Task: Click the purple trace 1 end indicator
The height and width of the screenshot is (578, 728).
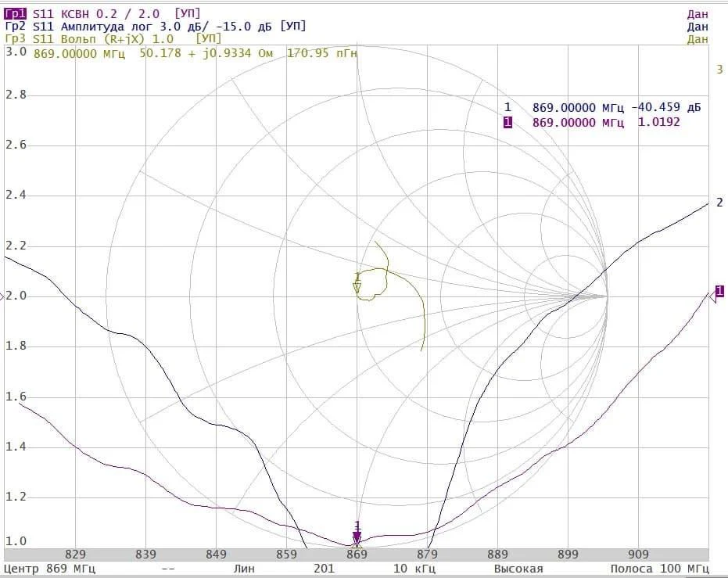Action: pos(719,292)
